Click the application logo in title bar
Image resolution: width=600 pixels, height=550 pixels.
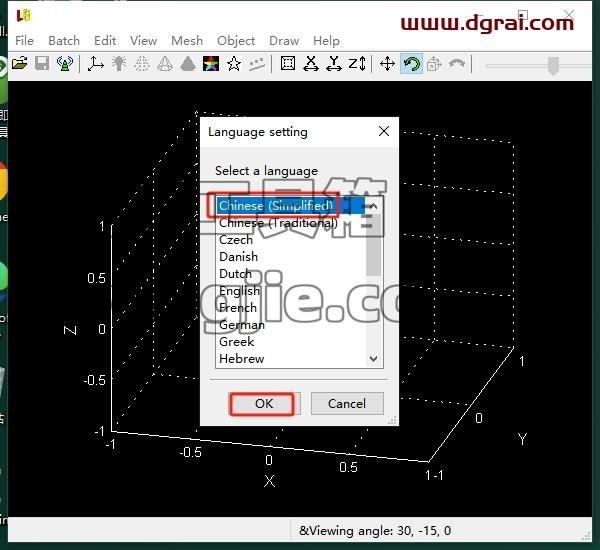pyautogui.click(x=23, y=15)
